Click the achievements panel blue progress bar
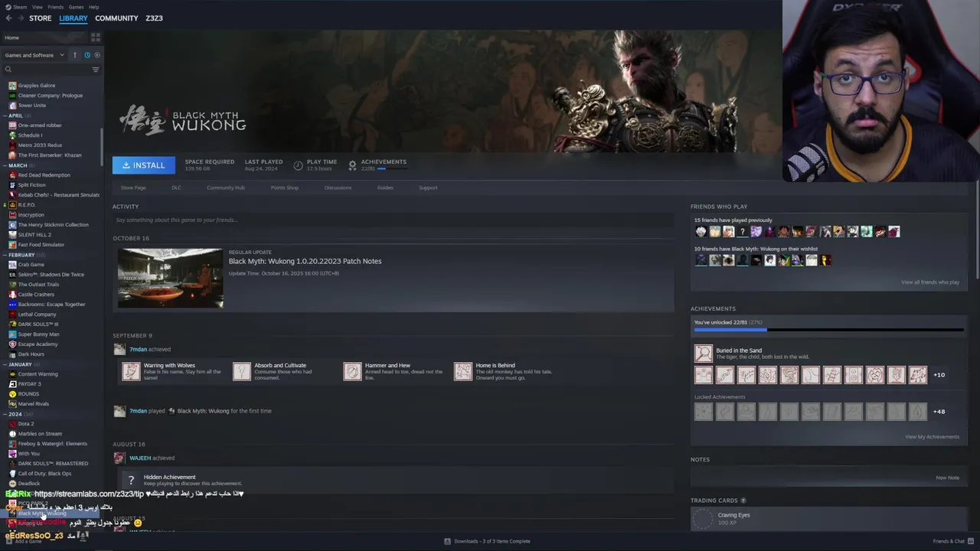This screenshot has width=980, height=551. (x=828, y=331)
